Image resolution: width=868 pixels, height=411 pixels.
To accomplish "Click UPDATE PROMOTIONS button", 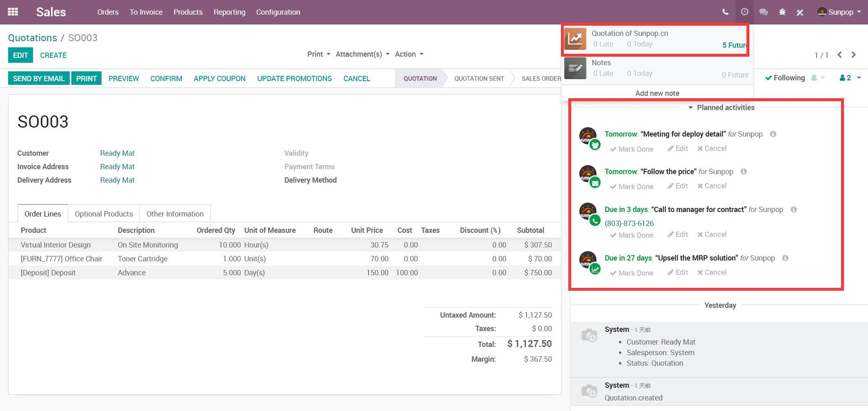I will pos(294,79).
